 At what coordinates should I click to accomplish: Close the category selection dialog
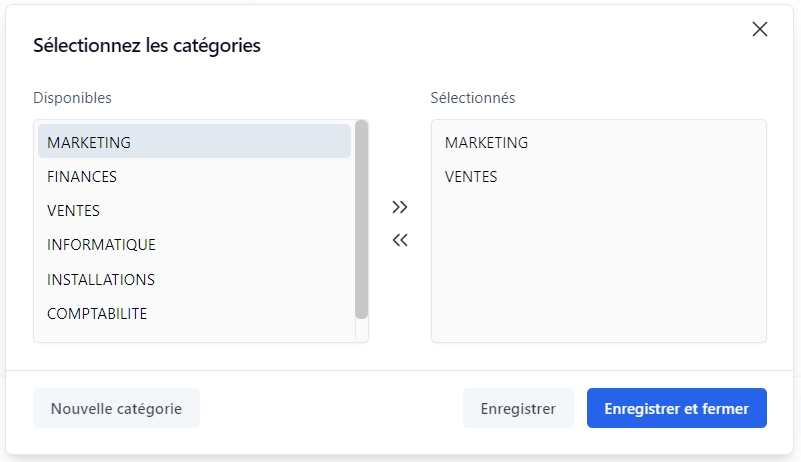(760, 29)
